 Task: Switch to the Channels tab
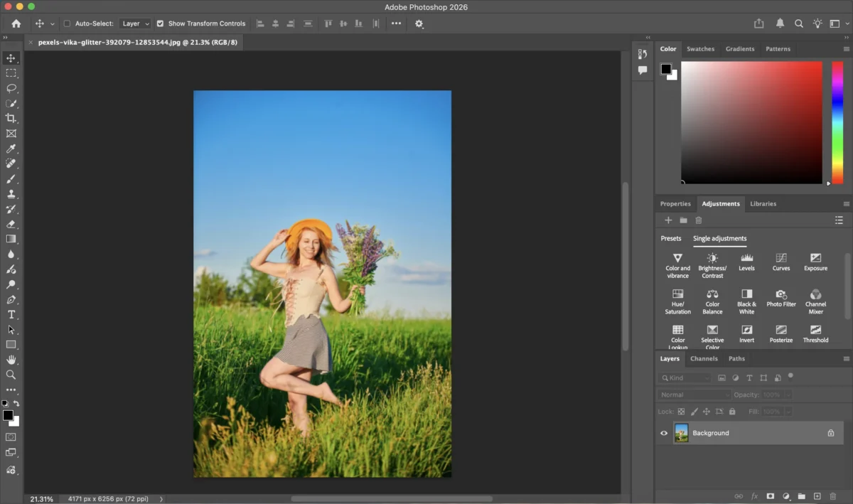coord(704,358)
